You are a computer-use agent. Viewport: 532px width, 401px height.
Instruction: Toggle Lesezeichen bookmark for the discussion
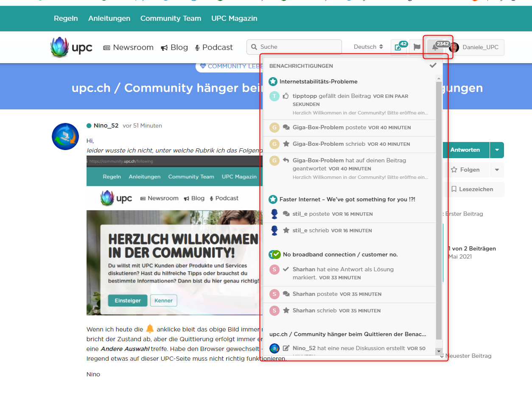[x=472, y=189]
